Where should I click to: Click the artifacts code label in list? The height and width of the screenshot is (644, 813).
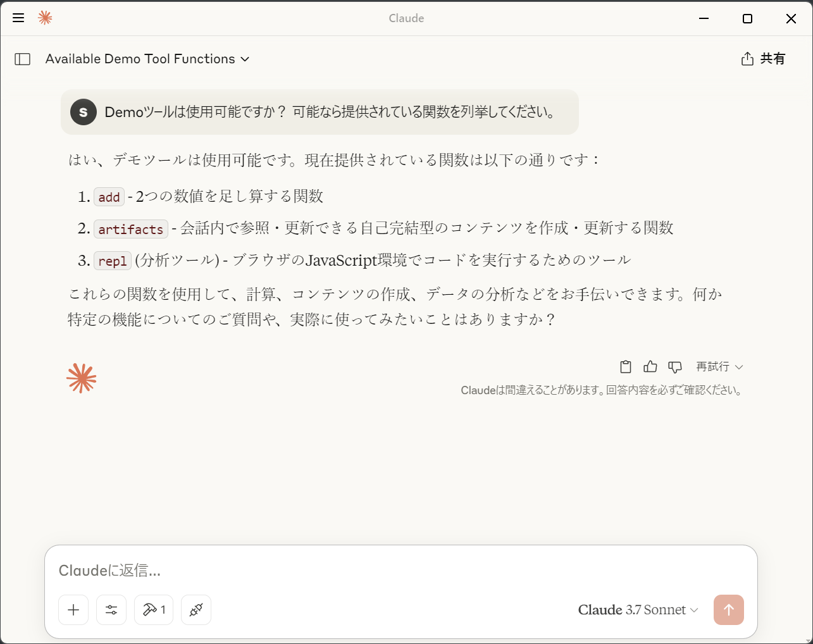click(x=131, y=229)
